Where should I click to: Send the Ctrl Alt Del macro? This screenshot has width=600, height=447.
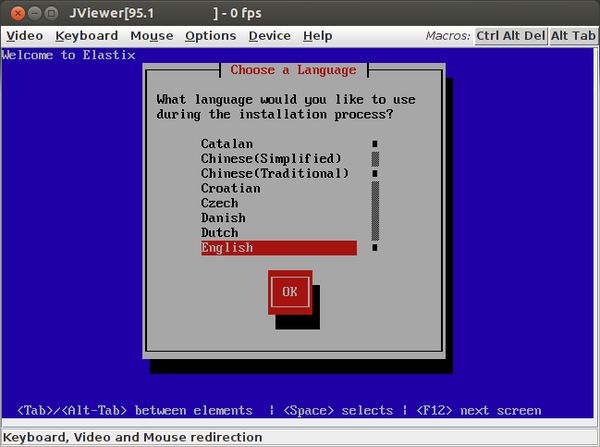tap(511, 36)
